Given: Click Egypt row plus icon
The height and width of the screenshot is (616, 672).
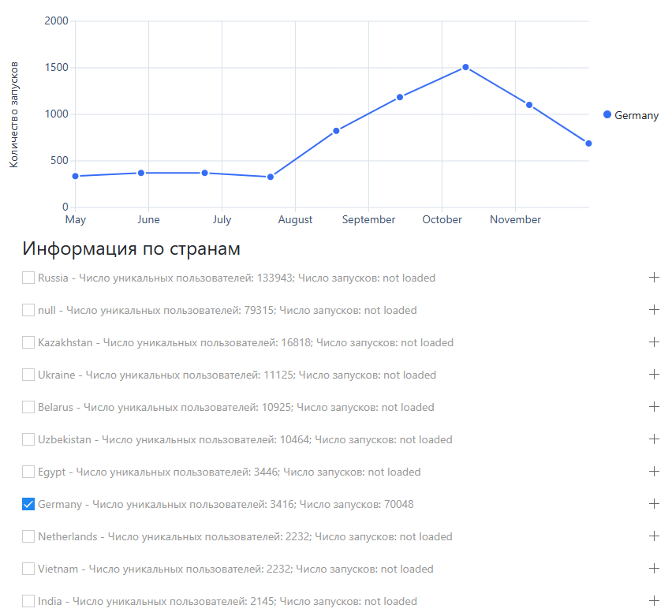Looking at the screenshot, I should click(x=653, y=472).
